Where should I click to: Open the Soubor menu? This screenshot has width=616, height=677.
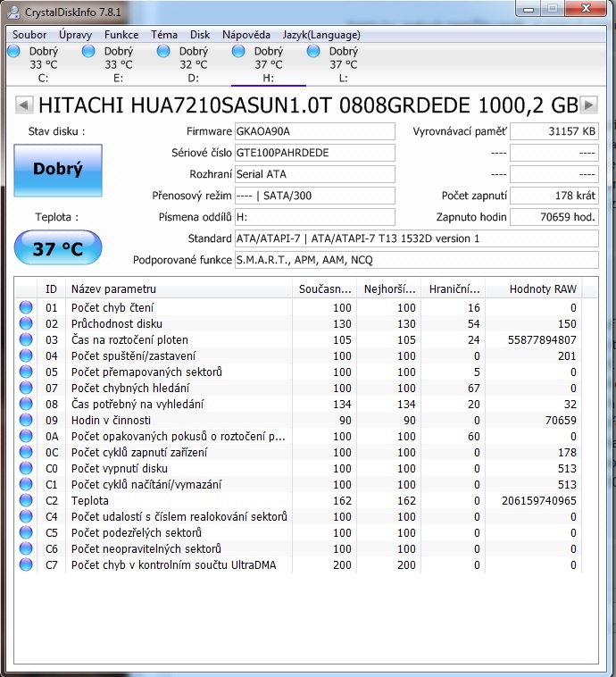(x=29, y=35)
